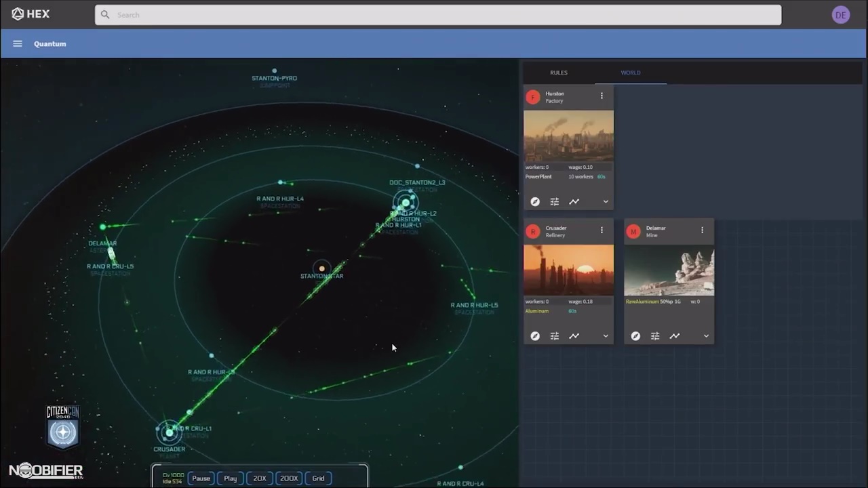The height and width of the screenshot is (488, 868).
Task: Select the Crusader planet marker on map
Action: [169, 432]
